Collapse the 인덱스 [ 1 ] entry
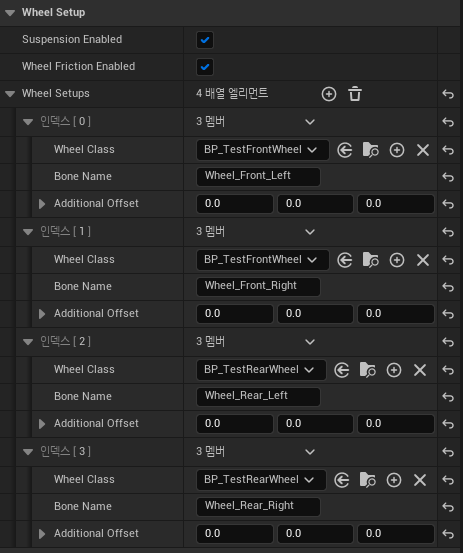463x553 pixels. [x=28, y=232]
